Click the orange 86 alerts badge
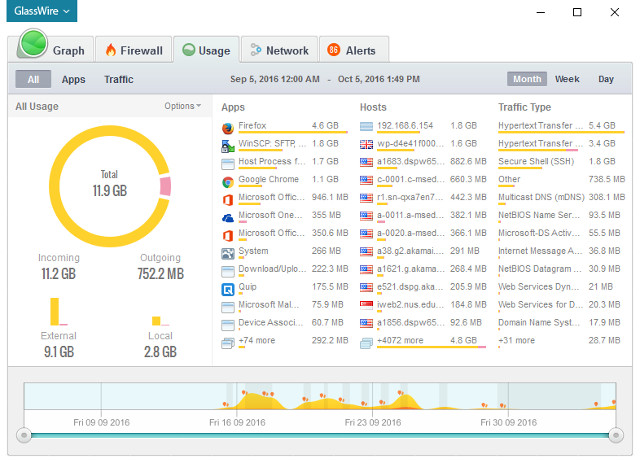Image resolution: width=640 pixels, height=463 pixels. (x=333, y=50)
